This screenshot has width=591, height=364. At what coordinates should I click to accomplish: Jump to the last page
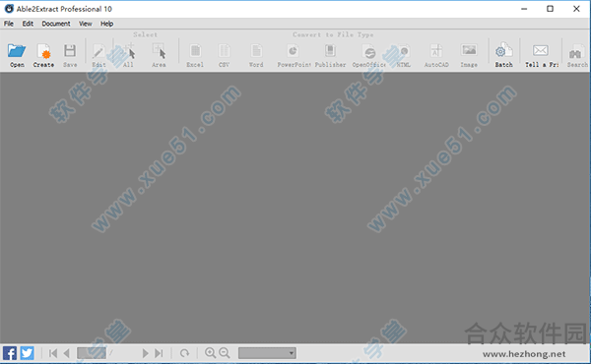click(159, 353)
